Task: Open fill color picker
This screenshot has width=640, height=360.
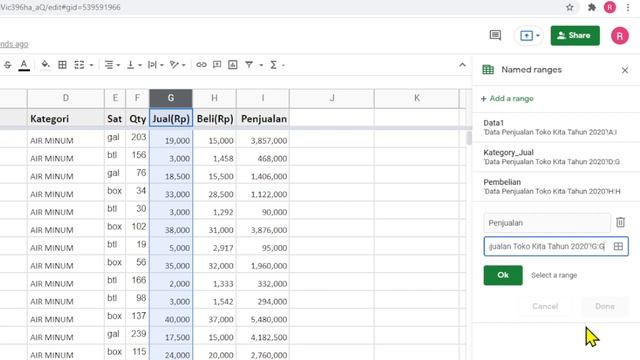Action: click(x=45, y=65)
